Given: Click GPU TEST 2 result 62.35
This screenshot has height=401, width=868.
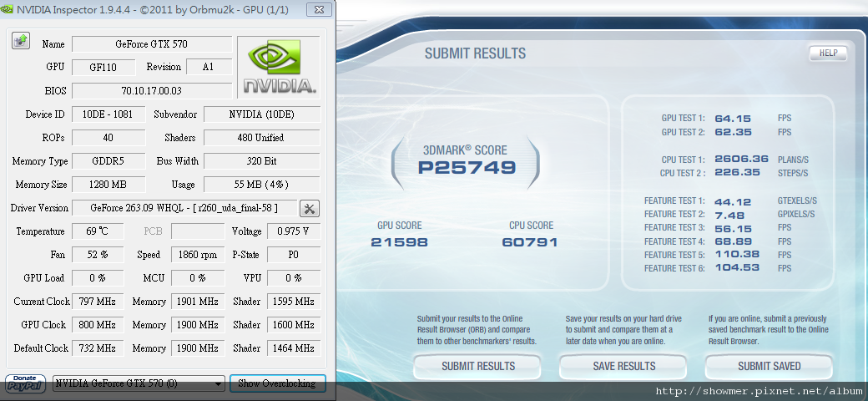Looking at the screenshot, I should [732, 132].
